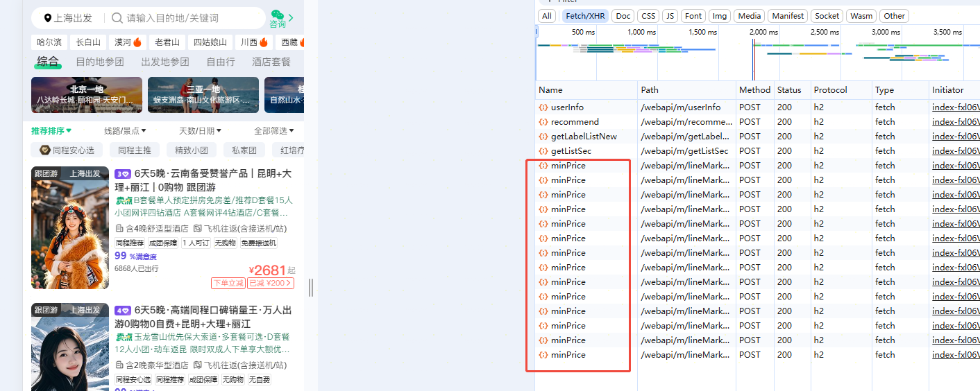Click the JSON icon beside recommend request
This screenshot has width=980, height=391.
pyautogui.click(x=543, y=122)
